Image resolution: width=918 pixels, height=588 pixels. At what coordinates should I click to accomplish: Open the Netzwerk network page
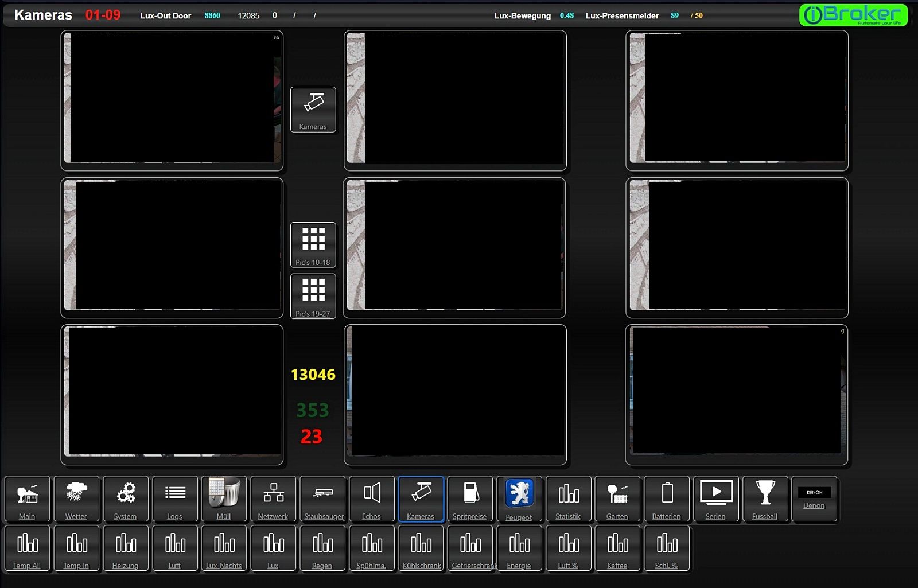click(273, 499)
